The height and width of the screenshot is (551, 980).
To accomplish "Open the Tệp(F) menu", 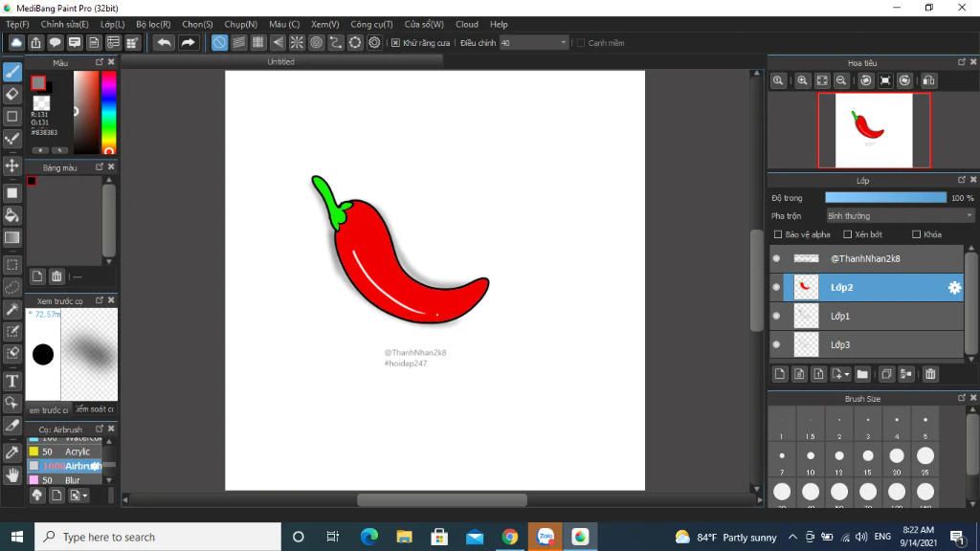I will tap(17, 24).
